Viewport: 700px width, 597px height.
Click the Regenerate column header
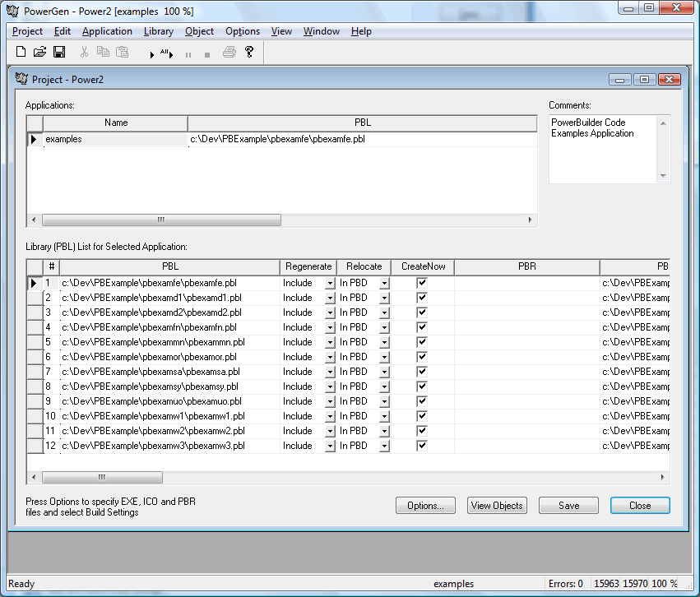[308, 266]
